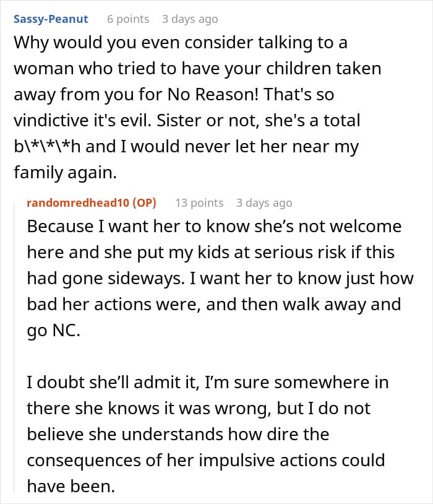This screenshot has width=433, height=504.
Task: Click 'have been.' at the reply's end
Action: [71, 487]
